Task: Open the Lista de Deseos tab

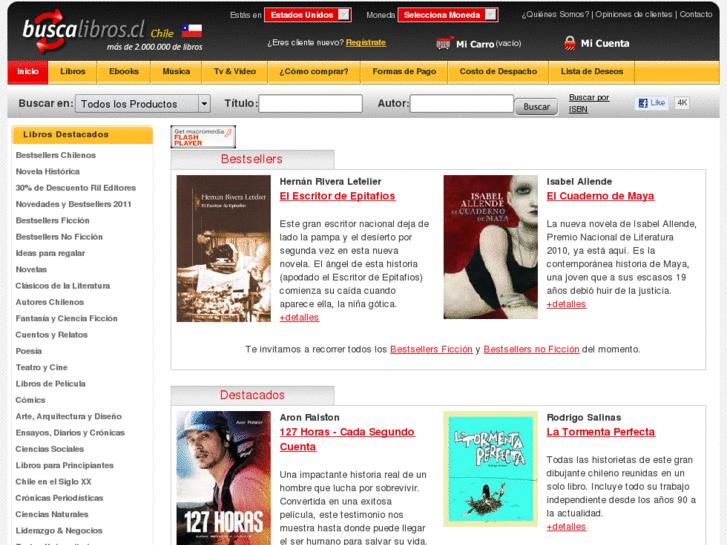Action: tap(592, 71)
